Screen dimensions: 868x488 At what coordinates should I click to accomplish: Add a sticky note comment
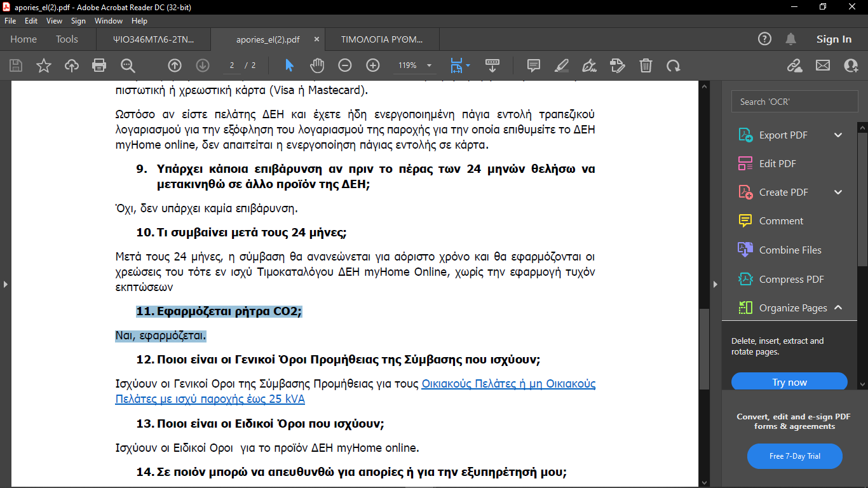tap(534, 65)
